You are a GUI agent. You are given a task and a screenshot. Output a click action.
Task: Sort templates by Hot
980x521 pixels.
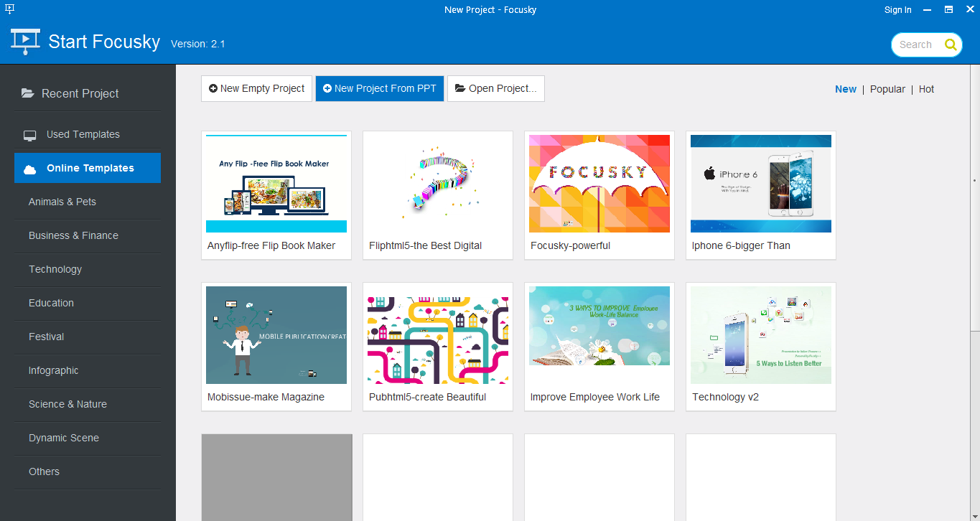(x=926, y=89)
